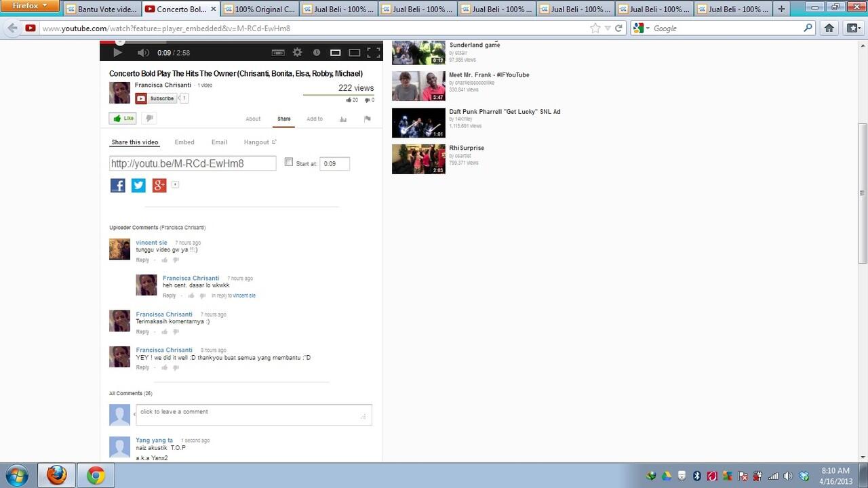Switch to the Embed sub-tab
Image resolution: width=868 pixels, height=488 pixels.
184,142
